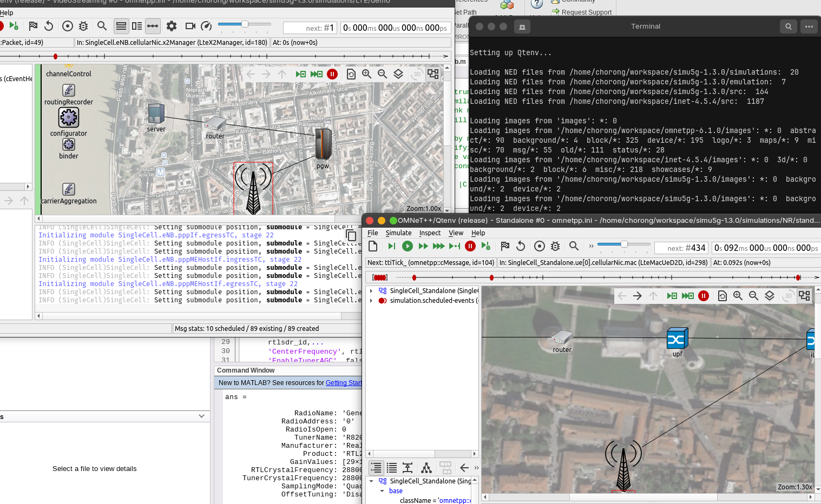The width and height of the screenshot is (821, 504).
Task: Click the checkered flag conclude simulation icon
Action: (505, 247)
